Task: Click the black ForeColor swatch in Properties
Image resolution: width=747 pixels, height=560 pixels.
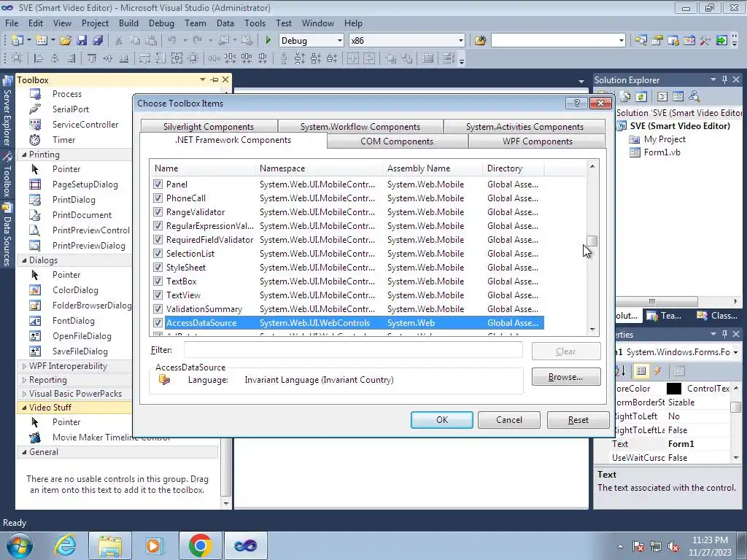Action: (673, 389)
